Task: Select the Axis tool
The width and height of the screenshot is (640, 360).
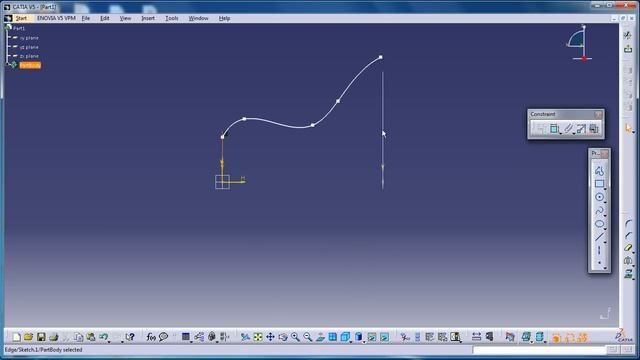Action: click(599, 250)
